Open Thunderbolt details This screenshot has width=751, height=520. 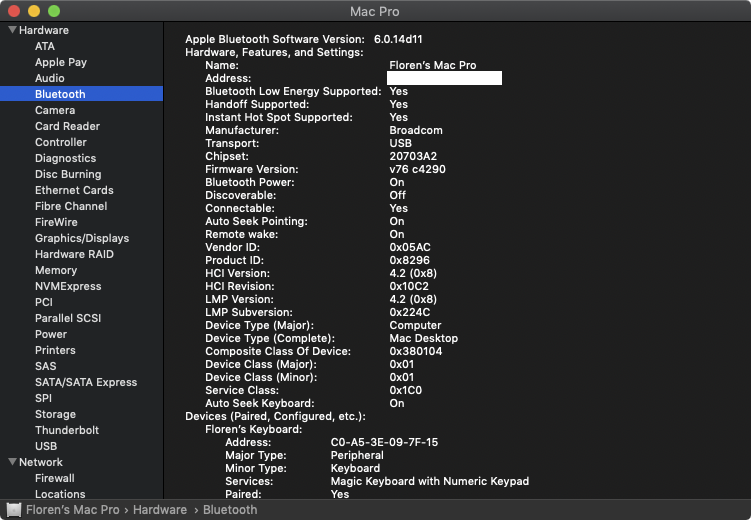[x=67, y=430]
